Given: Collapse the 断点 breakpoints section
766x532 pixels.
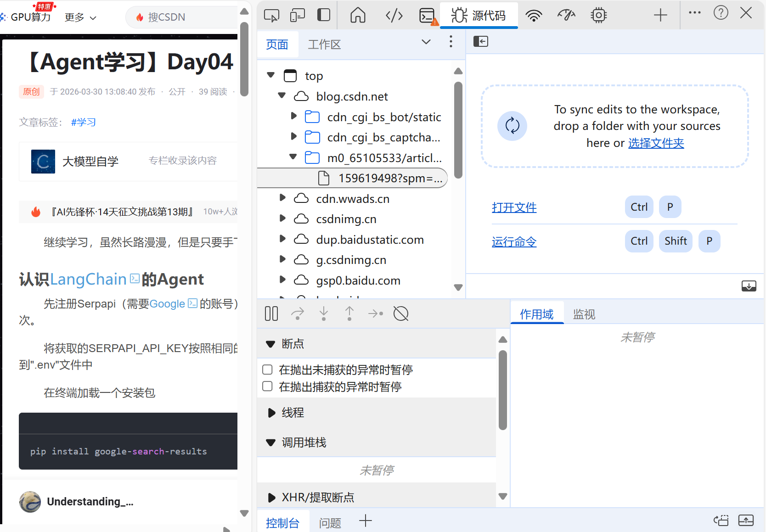Looking at the screenshot, I should pos(270,344).
